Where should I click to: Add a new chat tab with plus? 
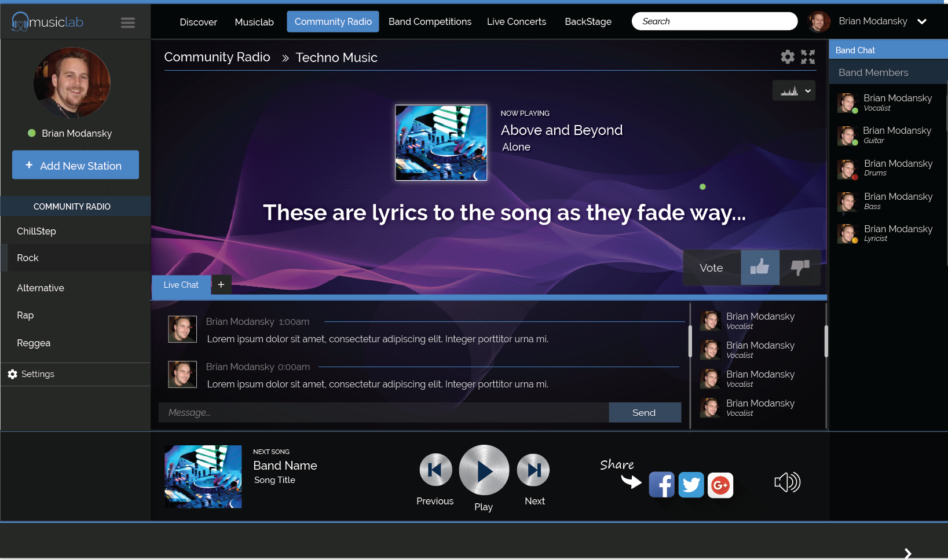coord(221,284)
